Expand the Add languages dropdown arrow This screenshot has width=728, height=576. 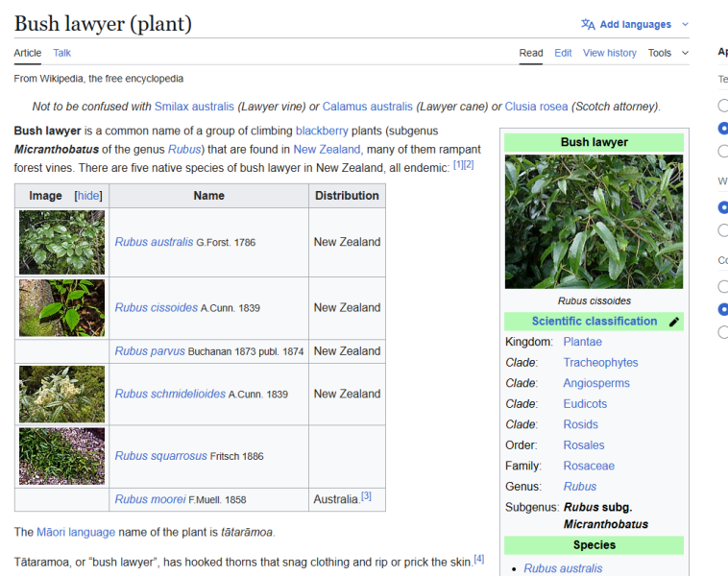tap(685, 24)
